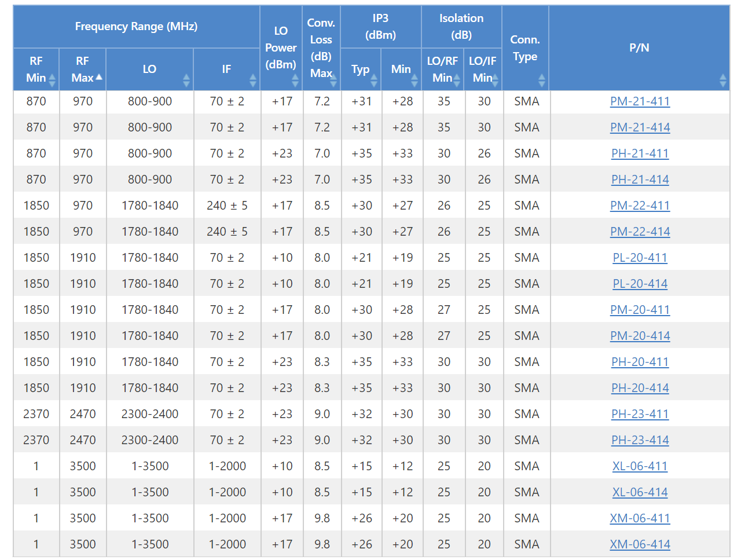The height and width of the screenshot is (560, 741).
Task: Open part XL-06-411 link
Action: 640,466
